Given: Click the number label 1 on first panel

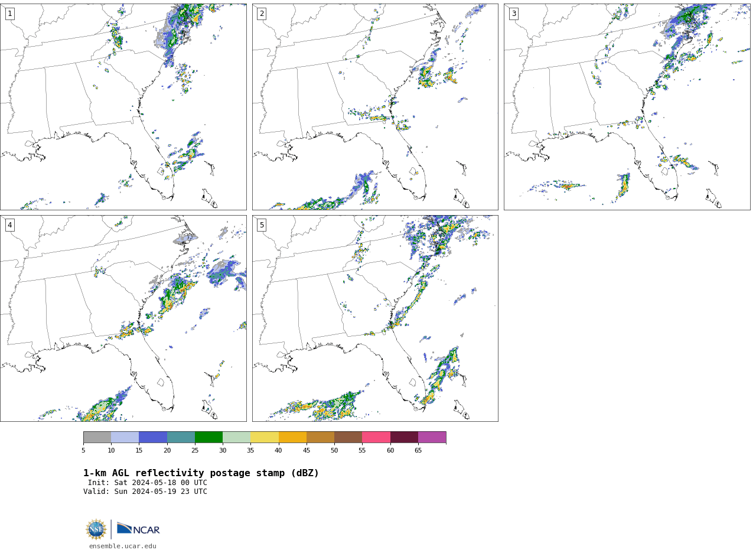Looking at the screenshot, I should [9, 14].
